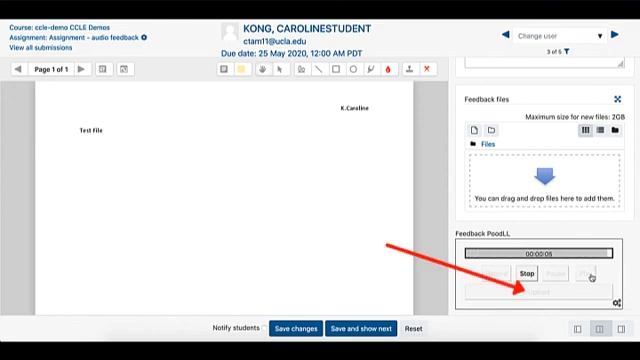Open the submissions filter funnel
The height and width of the screenshot is (360, 640).
[567, 52]
